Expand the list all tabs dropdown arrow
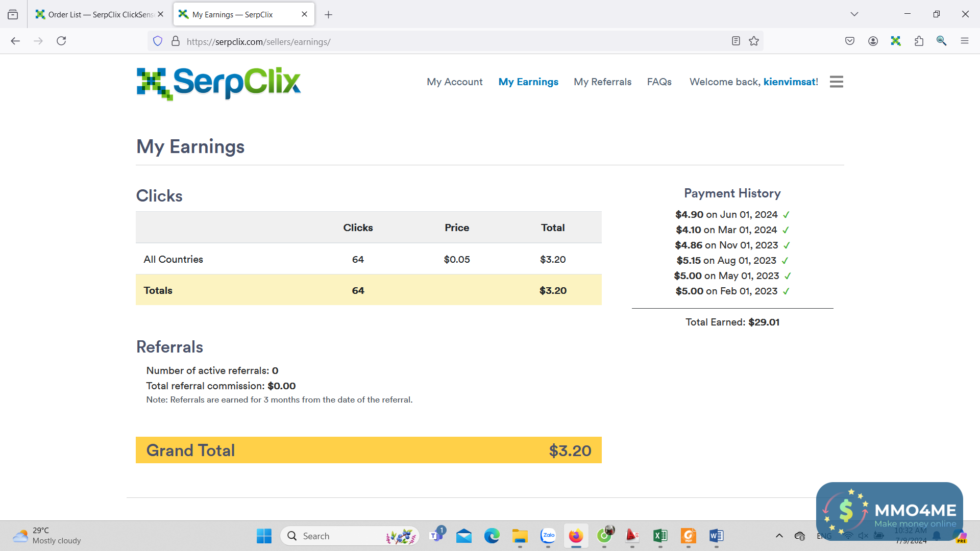This screenshot has height=551, width=980. pos(854,14)
